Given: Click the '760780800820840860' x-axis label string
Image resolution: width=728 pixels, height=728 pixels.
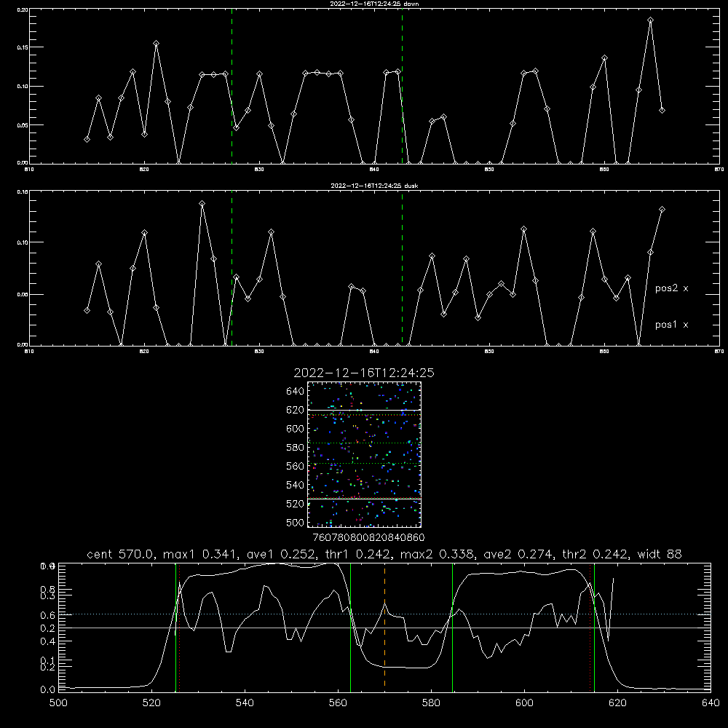Looking at the screenshot, I should pos(368,538).
